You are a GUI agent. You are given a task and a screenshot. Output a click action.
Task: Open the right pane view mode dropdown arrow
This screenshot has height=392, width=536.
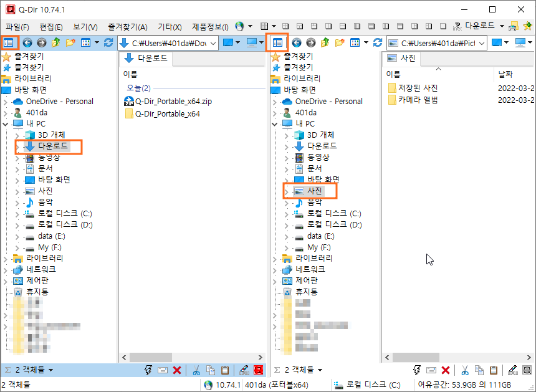click(366, 43)
